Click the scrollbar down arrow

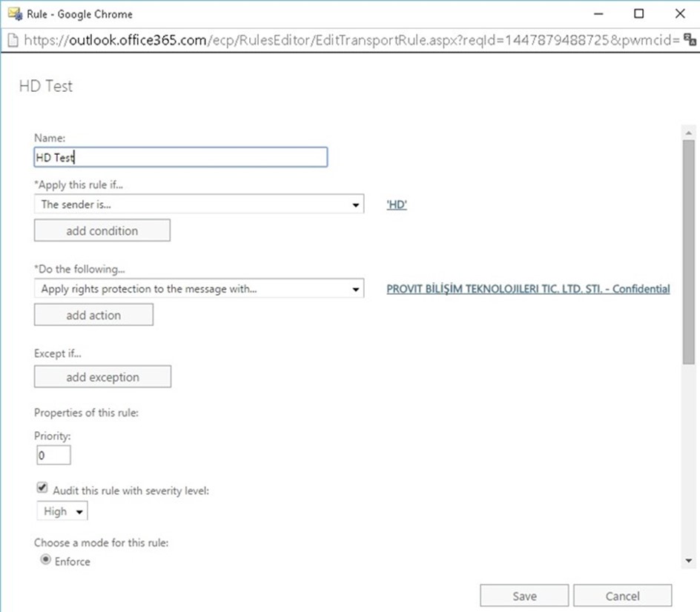[x=688, y=561]
